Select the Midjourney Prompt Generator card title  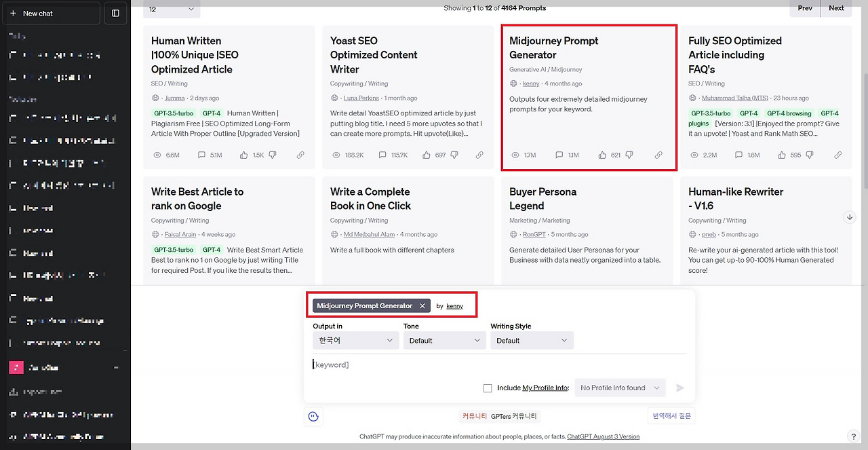click(x=553, y=48)
